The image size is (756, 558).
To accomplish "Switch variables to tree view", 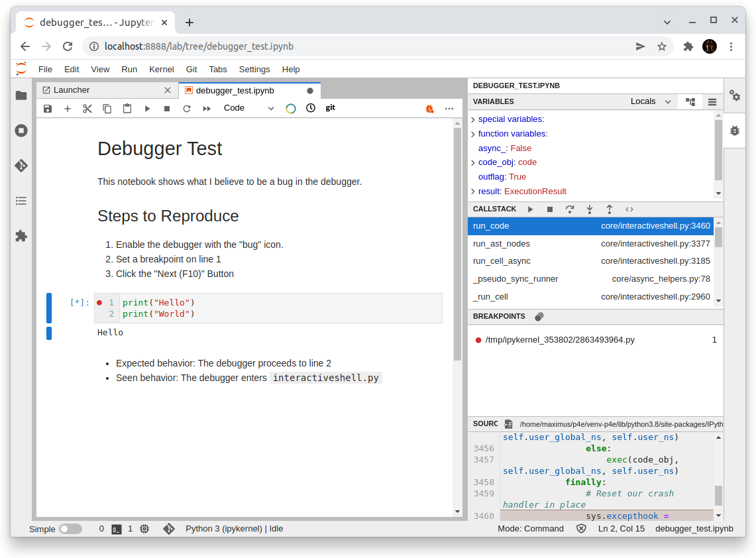I will [x=690, y=102].
